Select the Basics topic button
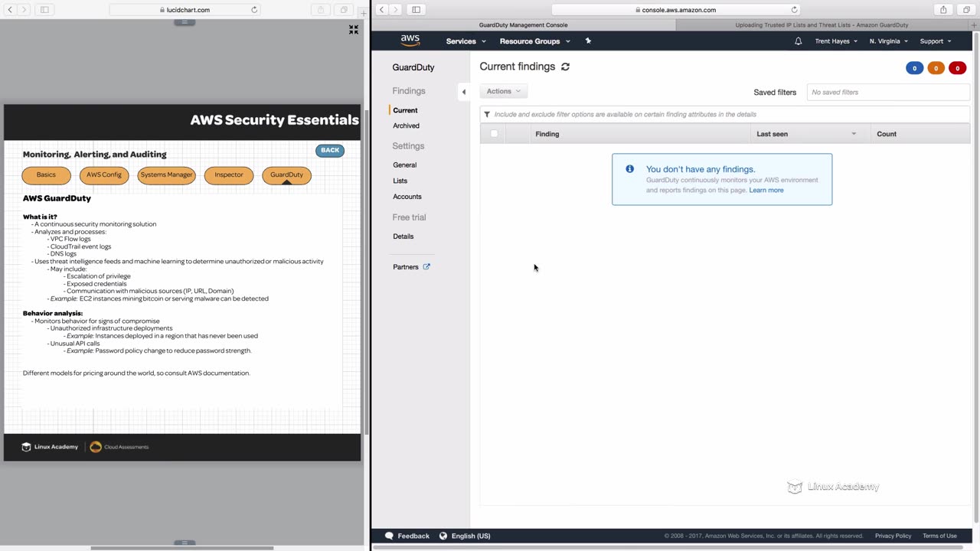 pos(46,175)
